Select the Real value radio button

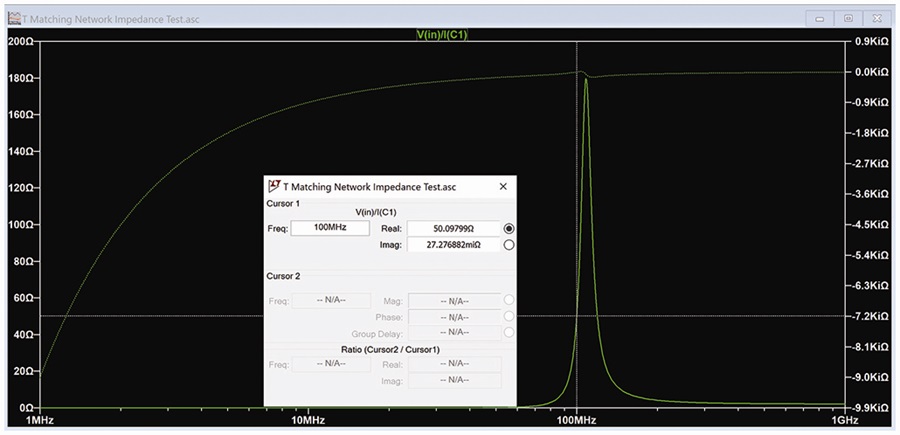[x=509, y=228]
